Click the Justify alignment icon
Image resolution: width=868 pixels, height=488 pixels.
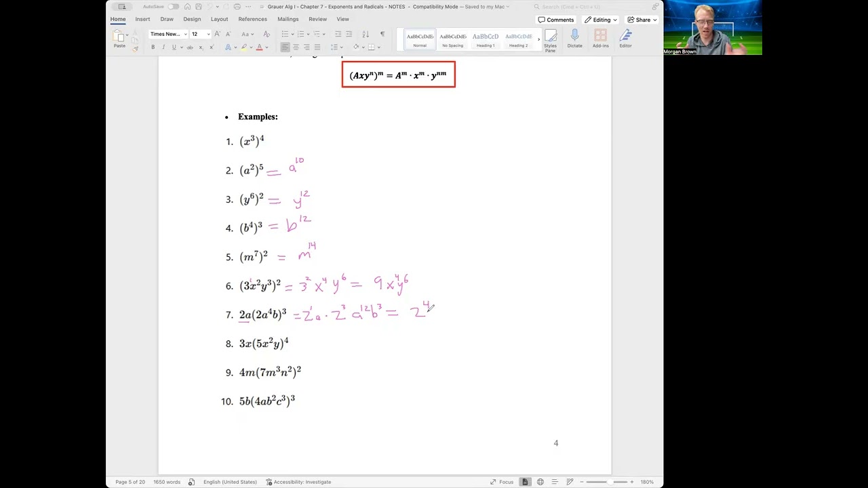[x=317, y=47]
